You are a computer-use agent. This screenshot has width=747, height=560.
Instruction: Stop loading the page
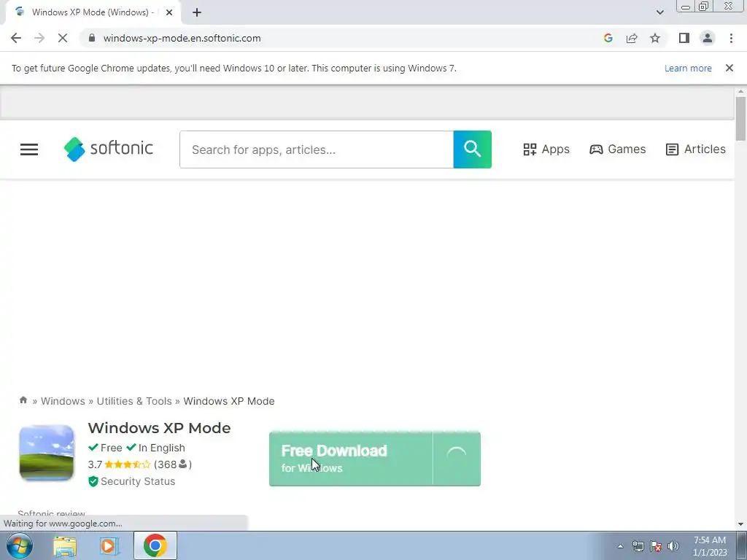pos(63,38)
